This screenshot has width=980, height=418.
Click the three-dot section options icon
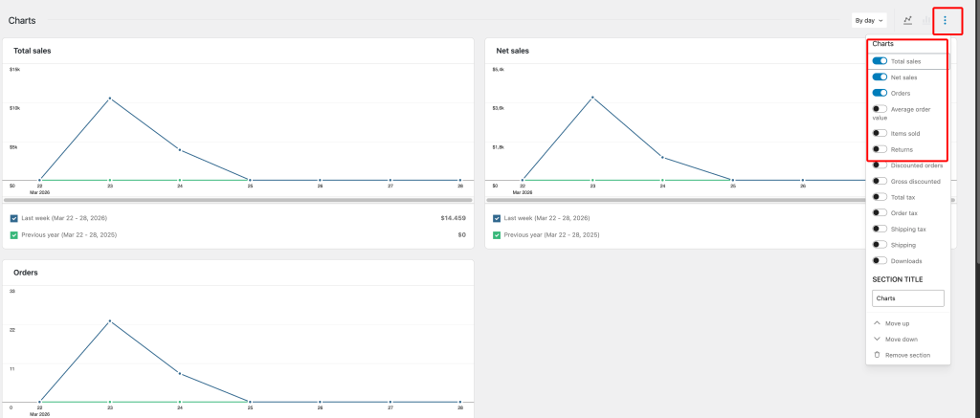(945, 20)
